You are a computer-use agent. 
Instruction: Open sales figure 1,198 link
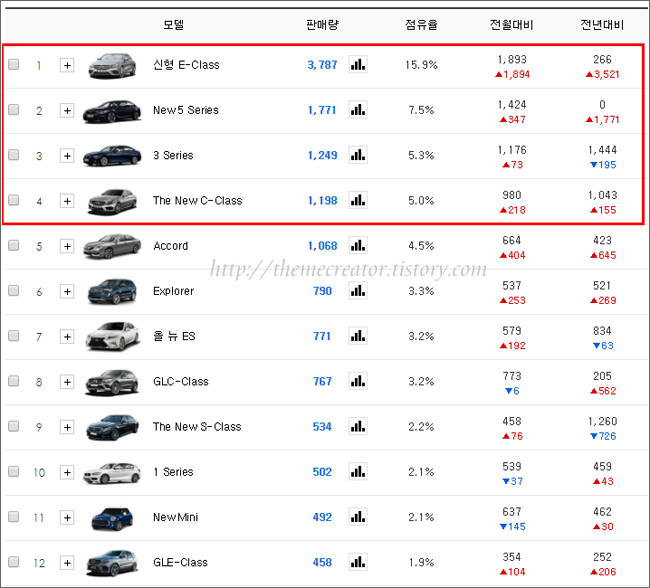click(322, 200)
